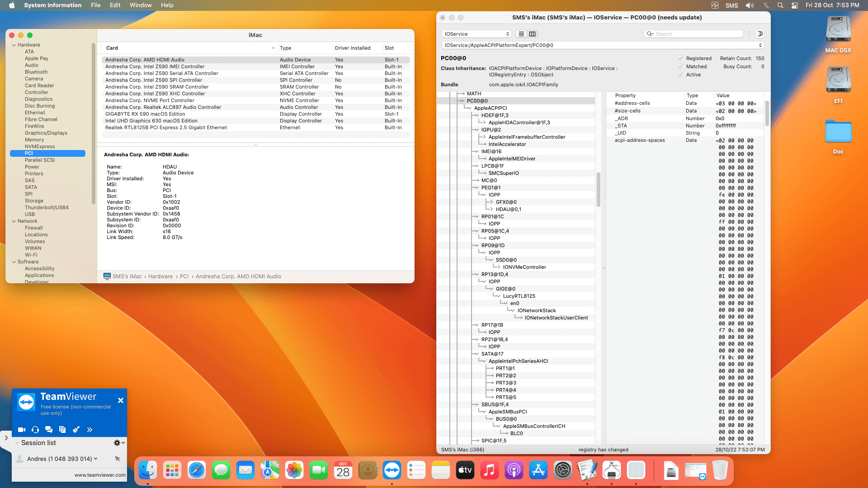868x488 pixels.
Task: Toggle the Registered checkbox
Action: pyautogui.click(x=681, y=58)
